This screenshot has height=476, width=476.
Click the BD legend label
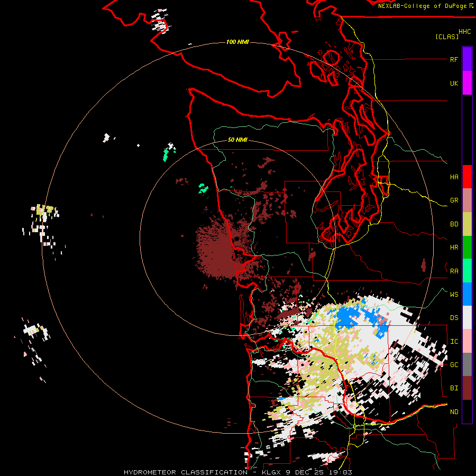(454, 224)
